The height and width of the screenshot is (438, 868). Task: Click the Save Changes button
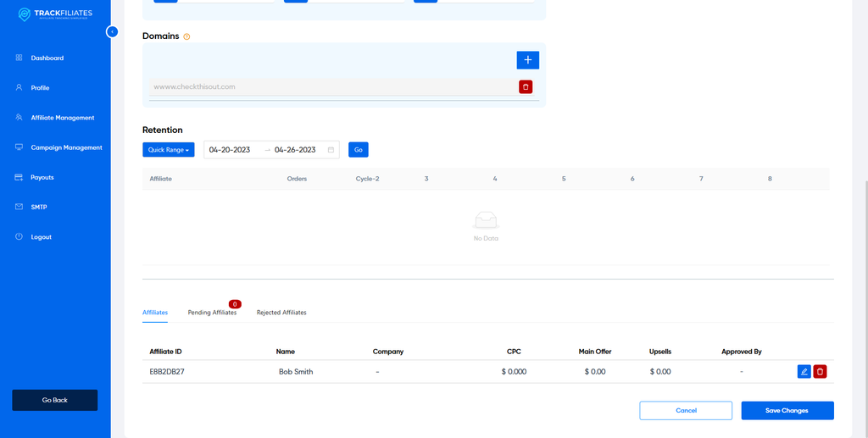787,410
